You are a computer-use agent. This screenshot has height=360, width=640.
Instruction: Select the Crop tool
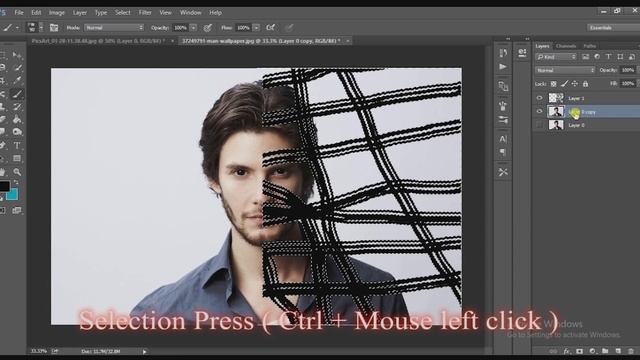pos(3,80)
